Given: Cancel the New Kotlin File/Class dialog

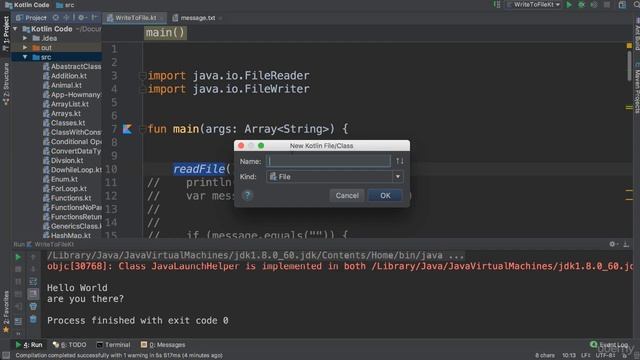Looking at the screenshot, I should tap(347, 196).
